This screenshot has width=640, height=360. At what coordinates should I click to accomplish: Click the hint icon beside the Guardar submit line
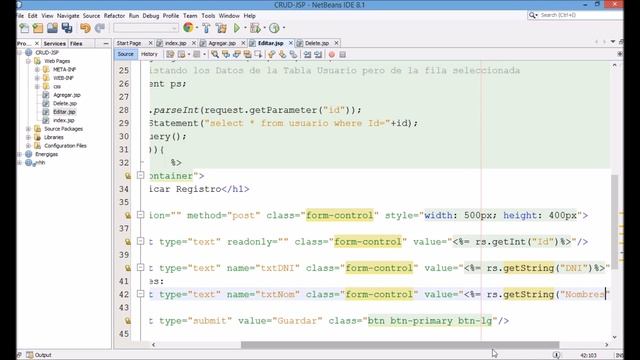(128, 321)
